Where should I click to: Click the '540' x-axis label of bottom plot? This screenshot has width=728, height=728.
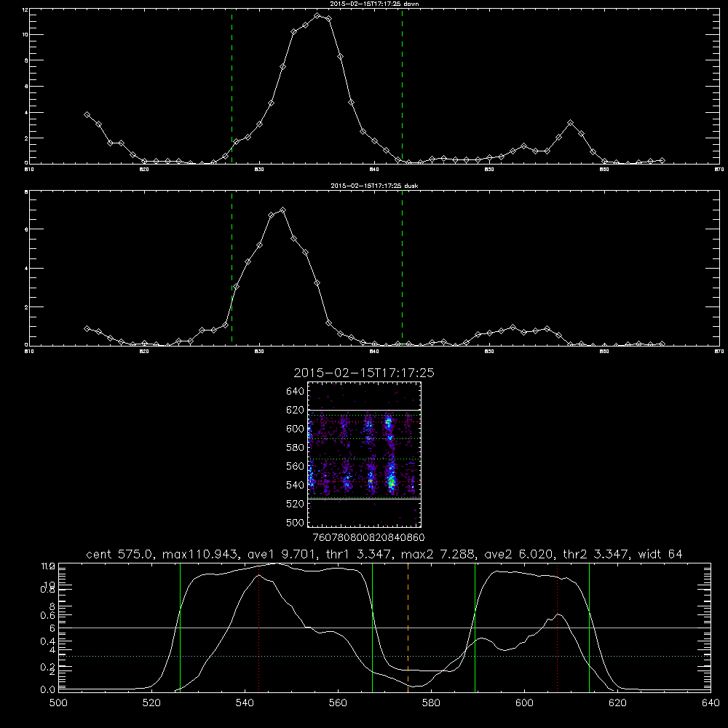[x=245, y=703]
